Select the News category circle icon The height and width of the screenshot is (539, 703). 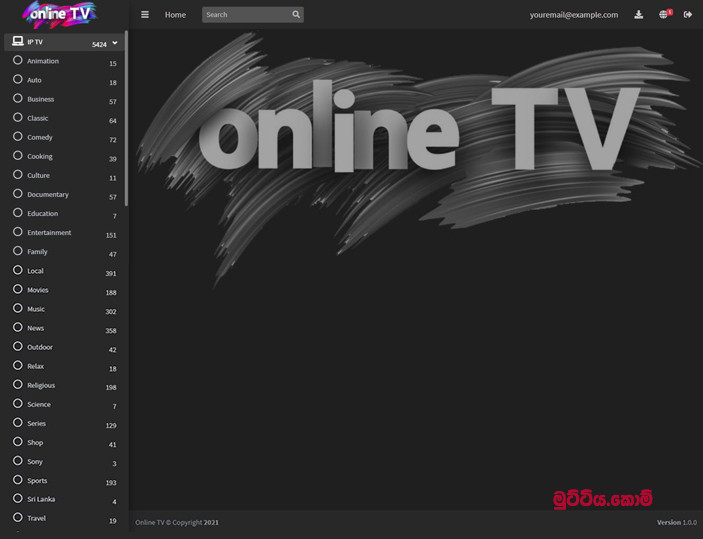coord(17,327)
